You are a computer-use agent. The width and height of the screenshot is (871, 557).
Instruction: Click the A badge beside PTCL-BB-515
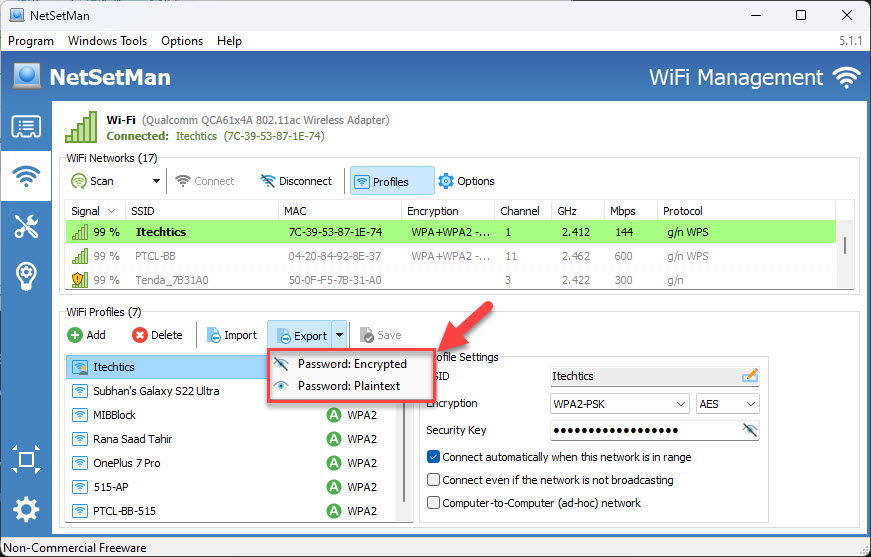[x=333, y=510]
